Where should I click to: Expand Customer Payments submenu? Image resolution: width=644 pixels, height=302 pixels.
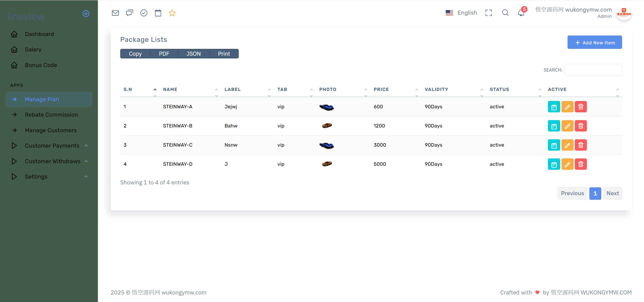[52, 146]
